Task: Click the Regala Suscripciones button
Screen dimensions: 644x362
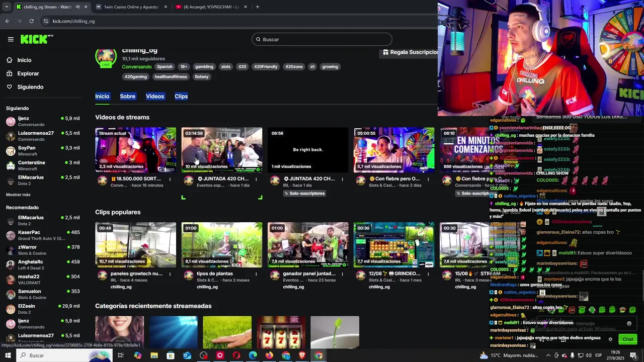Action: (x=410, y=52)
